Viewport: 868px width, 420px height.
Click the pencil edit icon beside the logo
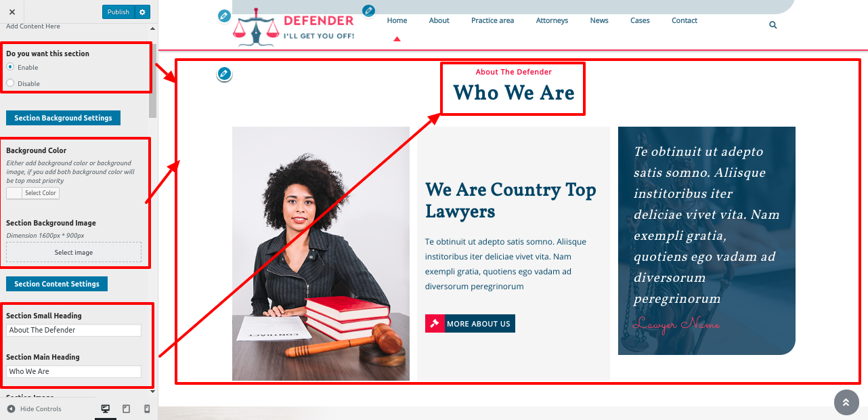pos(225,16)
